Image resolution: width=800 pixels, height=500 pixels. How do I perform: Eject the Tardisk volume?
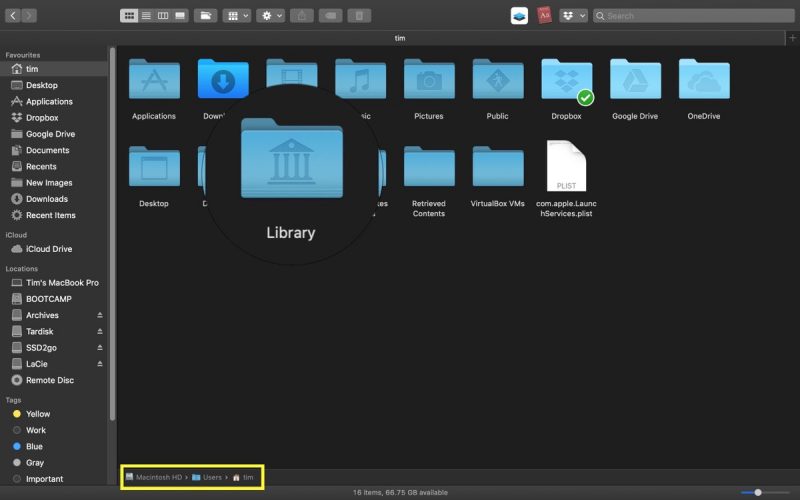pyautogui.click(x=99, y=331)
